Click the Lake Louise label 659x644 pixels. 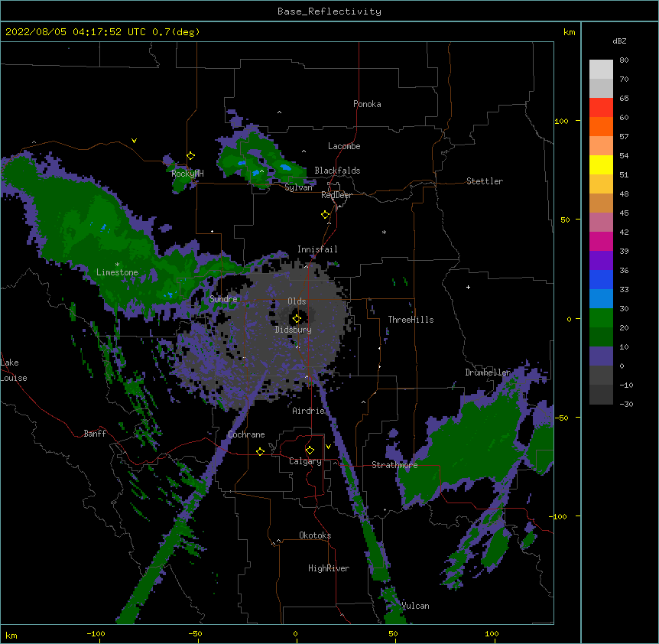coord(14,370)
